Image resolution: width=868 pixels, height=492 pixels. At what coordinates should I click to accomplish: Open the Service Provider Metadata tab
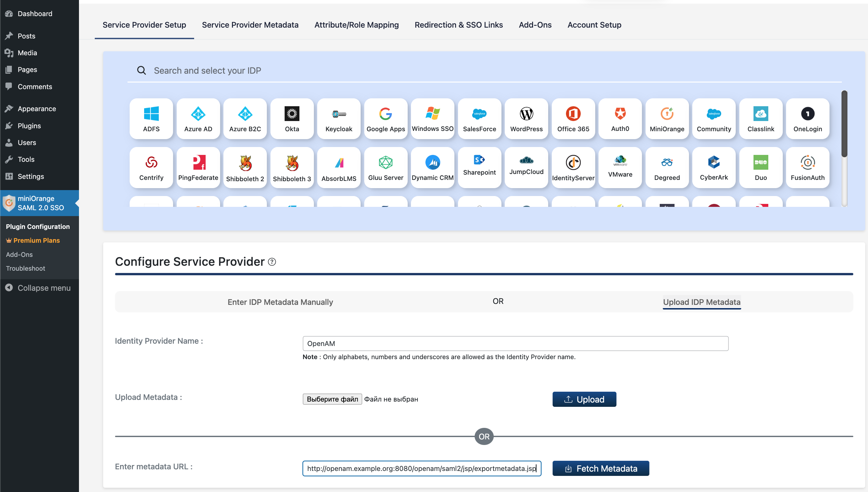click(x=250, y=25)
